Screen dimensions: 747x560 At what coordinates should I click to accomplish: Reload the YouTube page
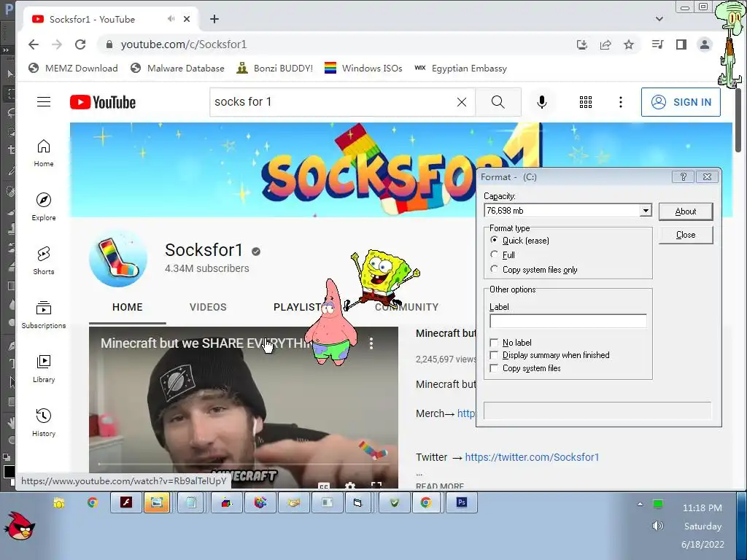80,44
